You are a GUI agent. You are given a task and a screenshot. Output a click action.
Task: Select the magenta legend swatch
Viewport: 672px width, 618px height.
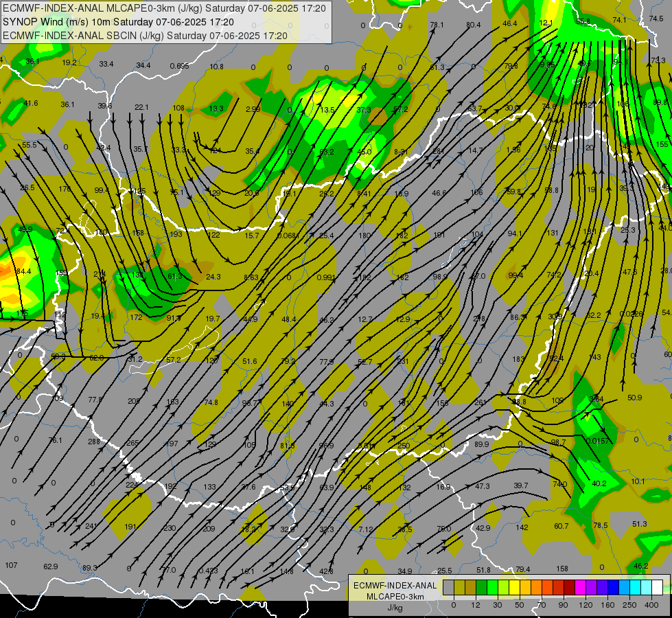coord(580,587)
